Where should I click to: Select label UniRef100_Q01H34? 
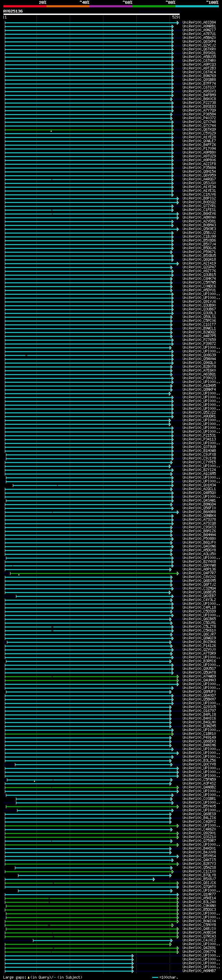(x=199, y=485)
